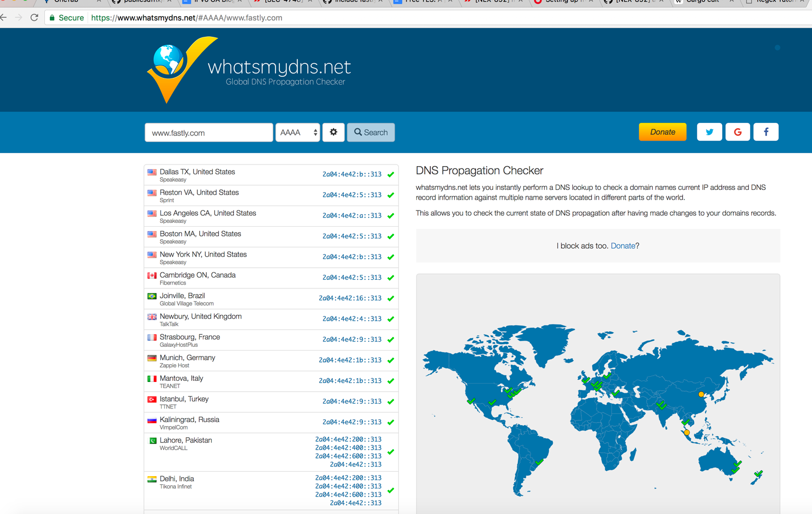The height and width of the screenshot is (514, 812).
Task: Click 'Cambridge ON, Canada' location text
Action: [x=198, y=275]
